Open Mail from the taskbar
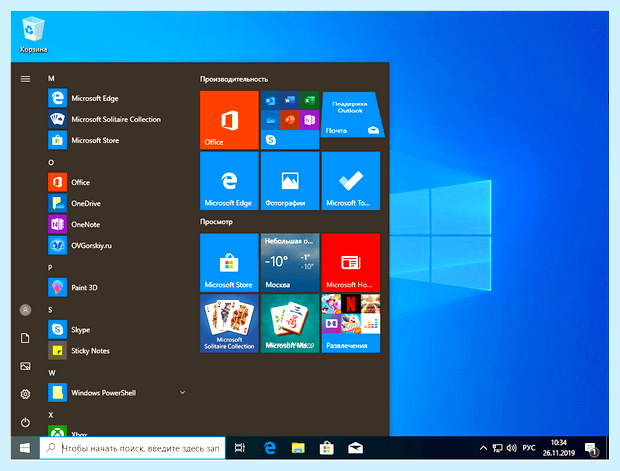620x471 pixels. (x=355, y=448)
